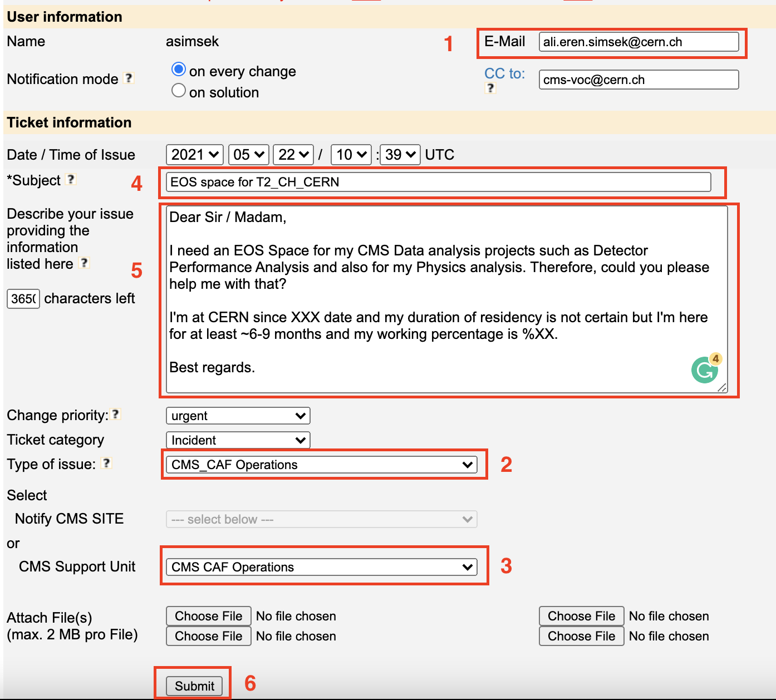Click first Choose File button on right
The image size is (776, 700).
coord(582,616)
